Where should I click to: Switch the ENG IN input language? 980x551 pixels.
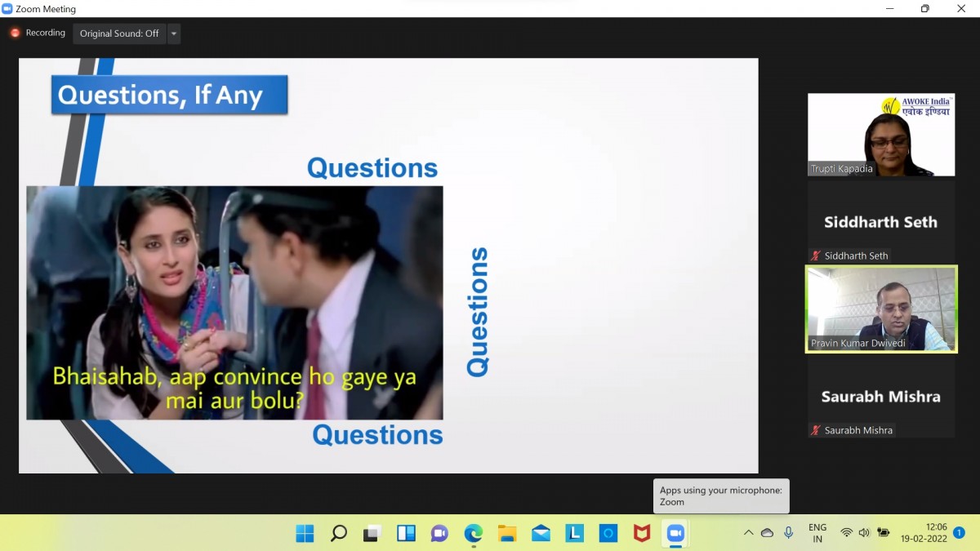tap(817, 533)
